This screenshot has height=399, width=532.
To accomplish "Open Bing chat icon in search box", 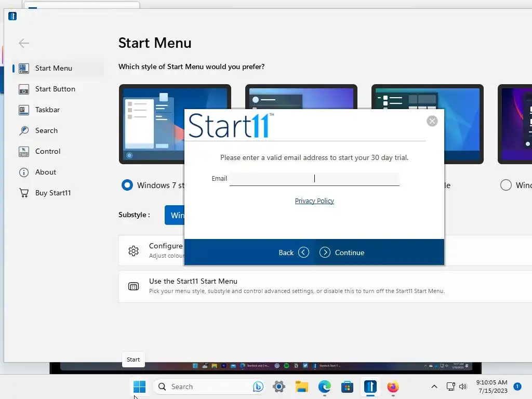I will (258, 387).
